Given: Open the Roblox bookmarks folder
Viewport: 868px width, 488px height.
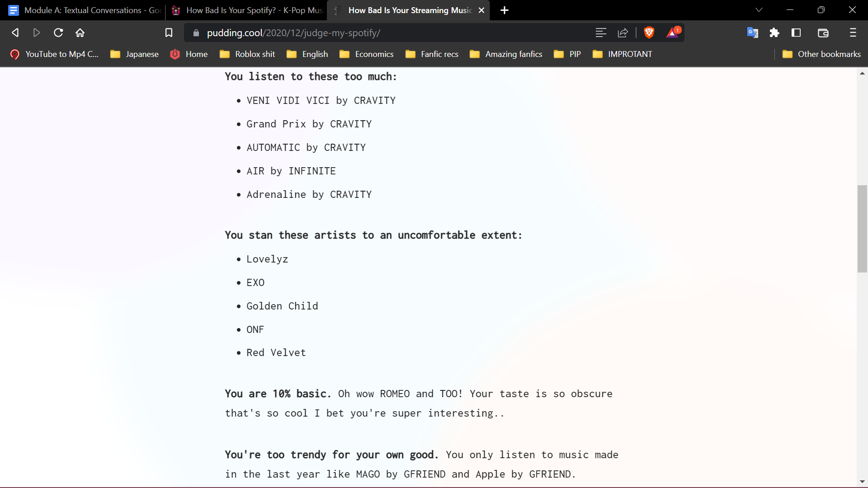Looking at the screenshot, I should coord(247,54).
